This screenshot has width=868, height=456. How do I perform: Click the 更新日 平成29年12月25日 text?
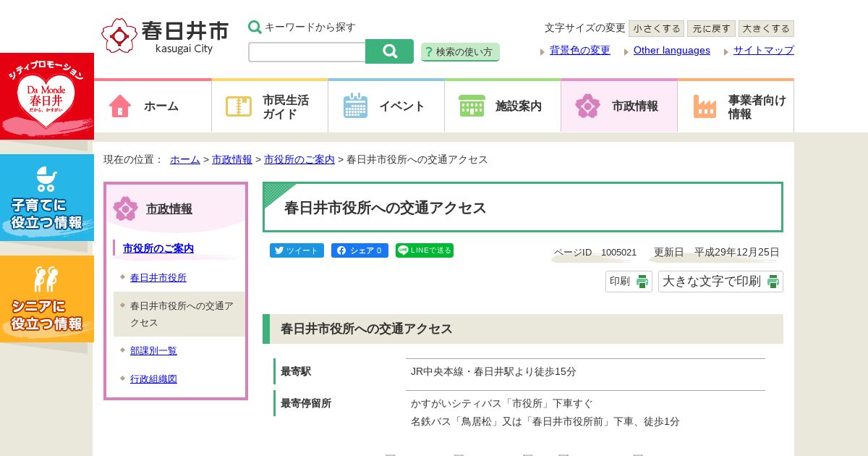tap(717, 252)
